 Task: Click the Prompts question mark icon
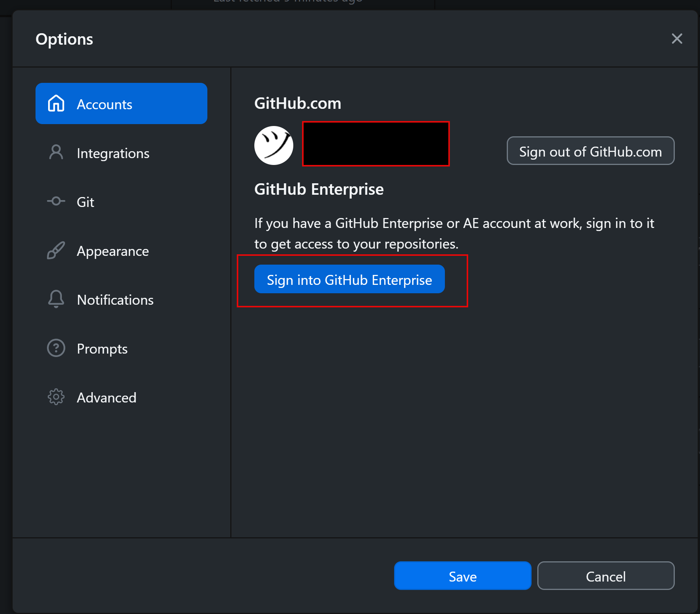click(56, 348)
